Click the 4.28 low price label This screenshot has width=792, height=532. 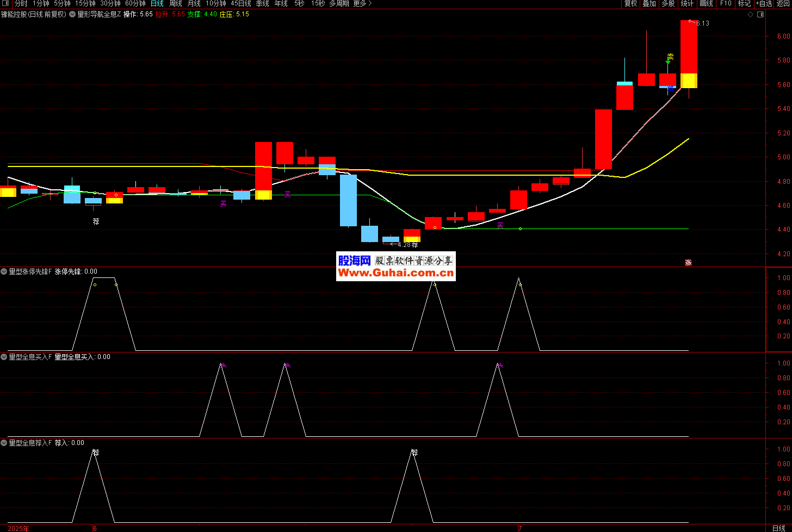404,245
